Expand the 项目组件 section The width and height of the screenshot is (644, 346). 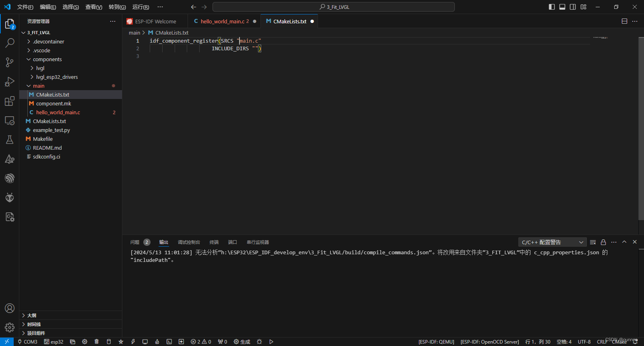point(70,333)
